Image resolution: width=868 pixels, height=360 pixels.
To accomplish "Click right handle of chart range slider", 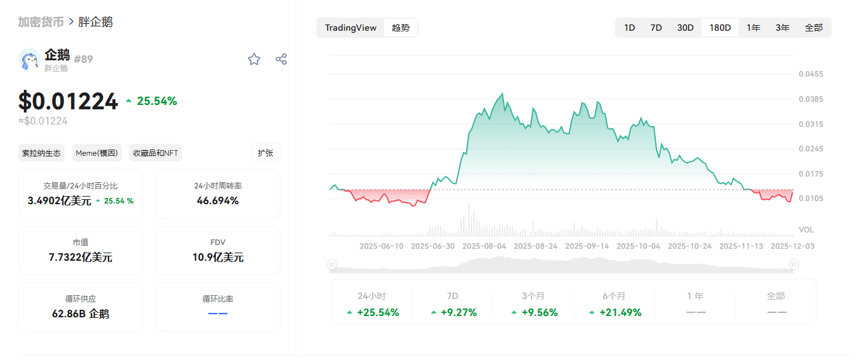I will click(x=793, y=265).
